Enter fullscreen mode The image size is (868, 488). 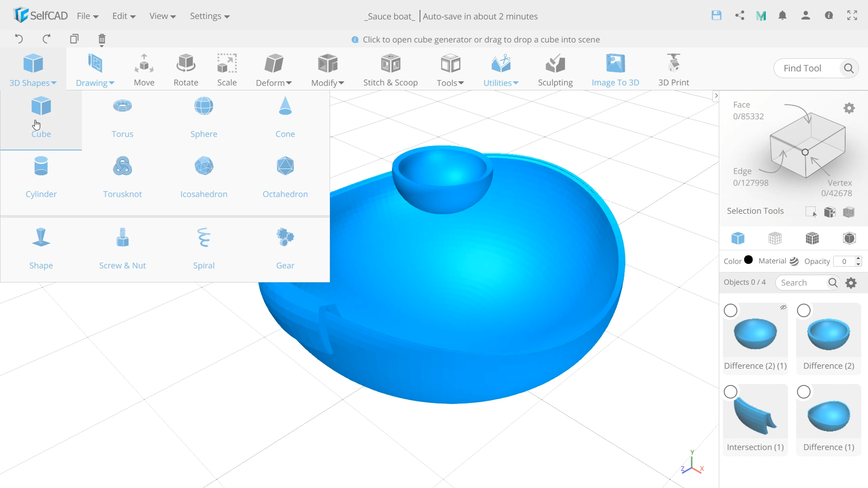(x=852, y=15)
